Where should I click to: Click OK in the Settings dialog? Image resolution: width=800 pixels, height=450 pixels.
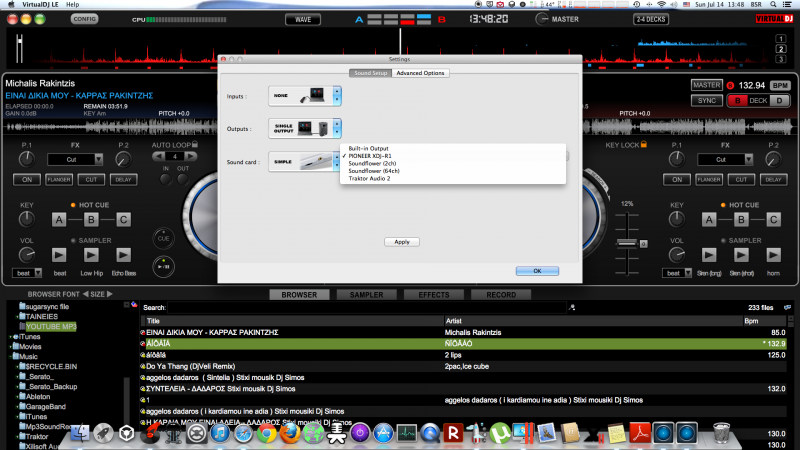(537, 271)
